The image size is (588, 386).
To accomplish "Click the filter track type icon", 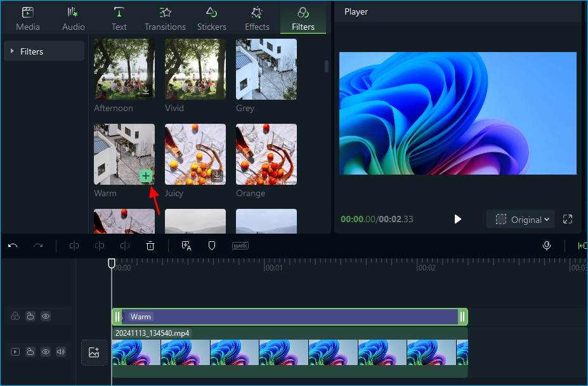I will point(15,316).
